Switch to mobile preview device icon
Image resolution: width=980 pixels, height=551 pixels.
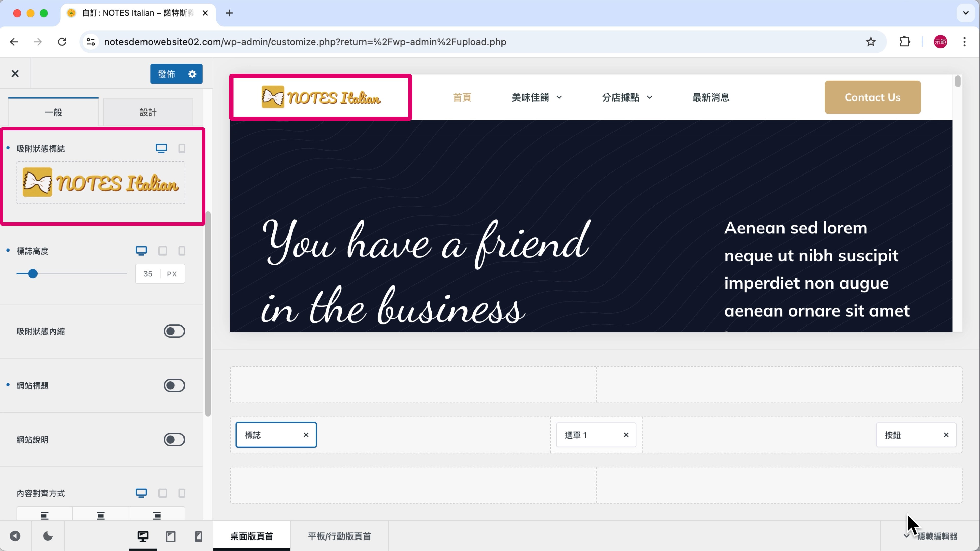pyautogui.click(x=198, y=536)
